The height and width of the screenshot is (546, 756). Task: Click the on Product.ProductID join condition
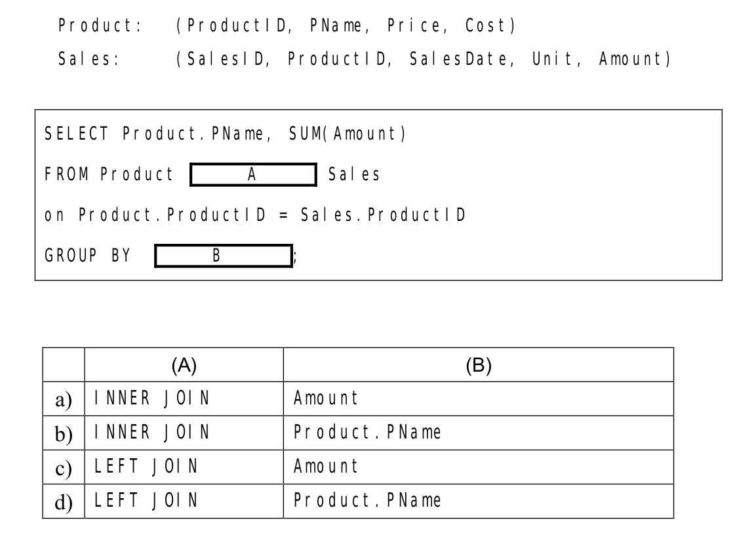coord(255,215)
